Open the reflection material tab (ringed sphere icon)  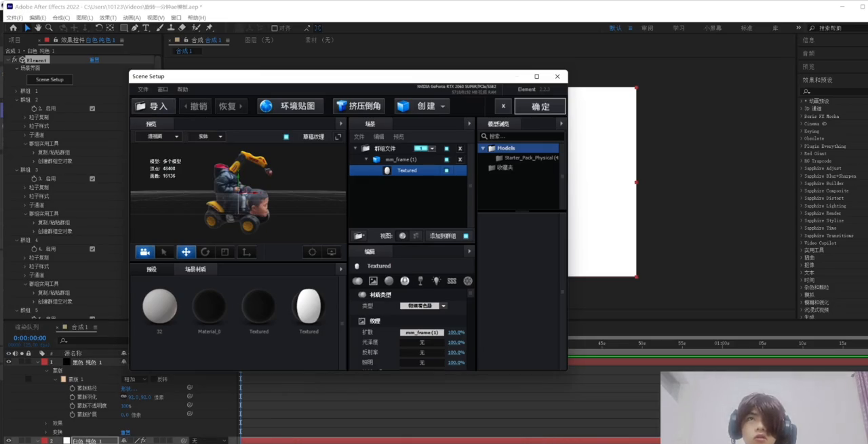click(405, 281)
